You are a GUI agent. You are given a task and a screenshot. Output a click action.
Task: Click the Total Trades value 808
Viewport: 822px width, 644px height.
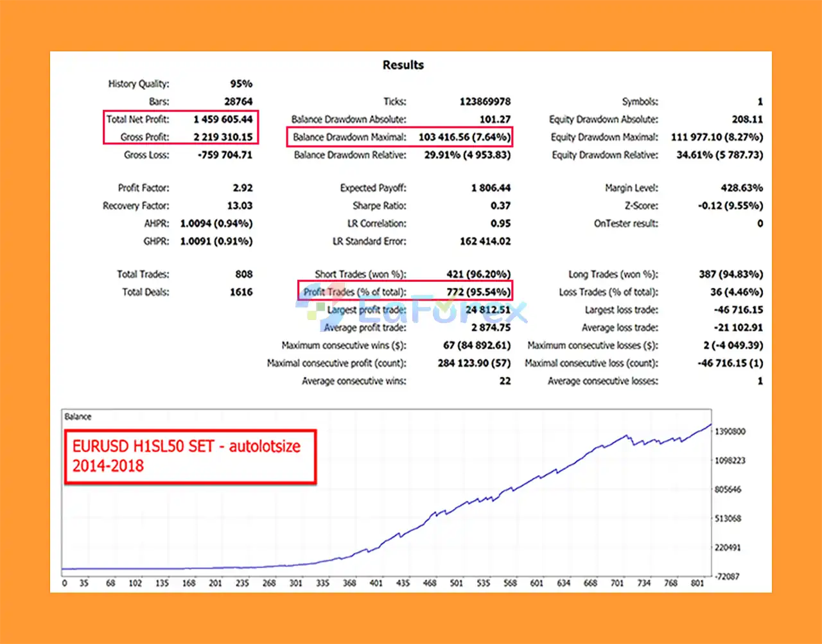243,274
